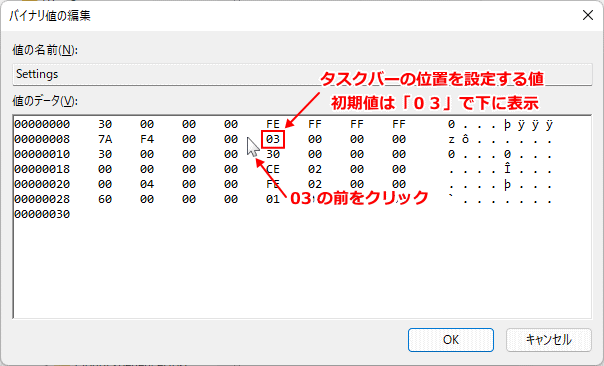Click byte 03 in row 00000008

tap(273, 139)
